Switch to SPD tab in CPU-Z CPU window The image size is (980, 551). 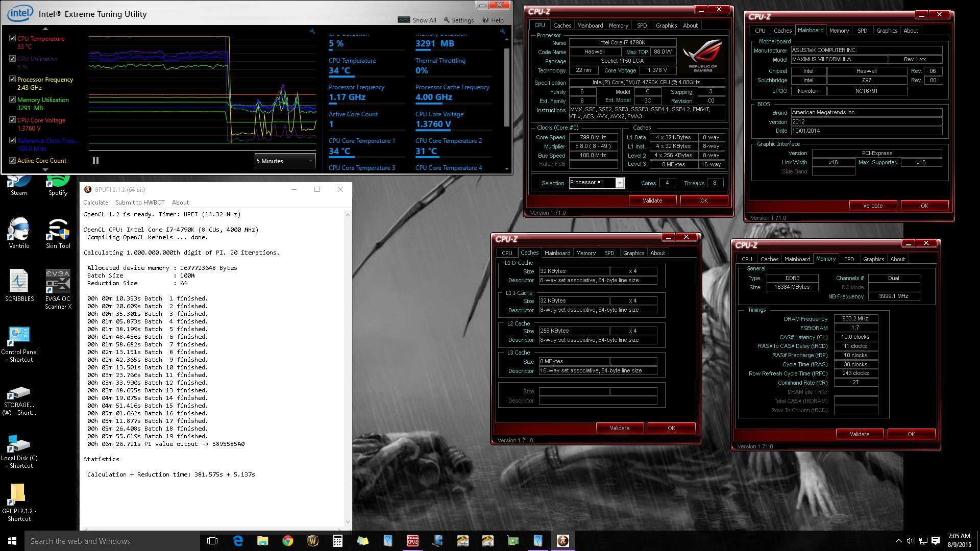pos(642,26)
